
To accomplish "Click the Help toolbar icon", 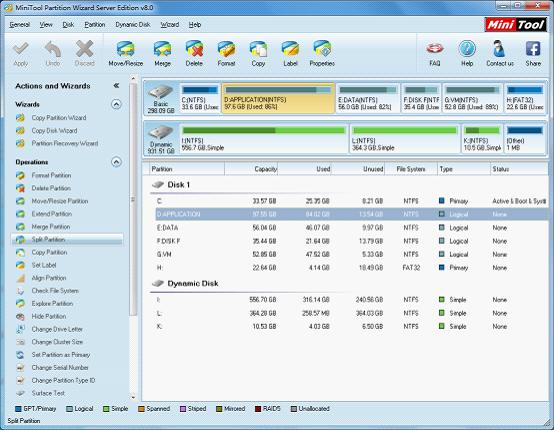I will coord(467,53).
